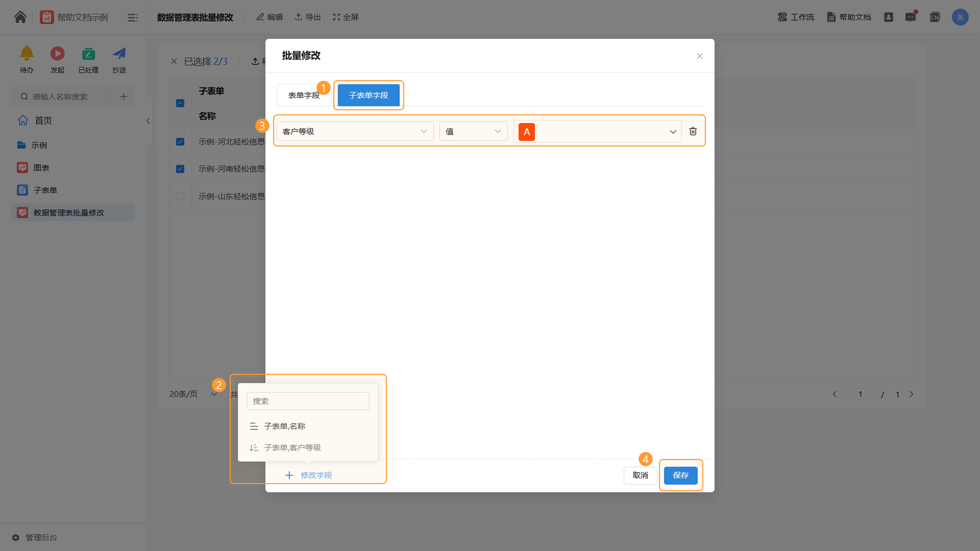
Task: Click the 数据管理表批量修改 page title
Action: 195,17
